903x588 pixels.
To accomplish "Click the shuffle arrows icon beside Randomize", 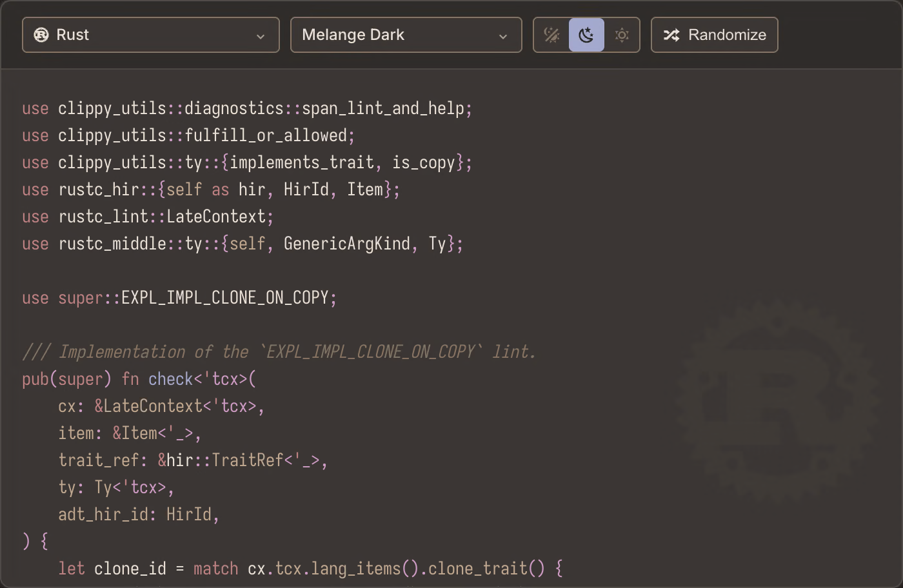I will click(x=671, y=35).
